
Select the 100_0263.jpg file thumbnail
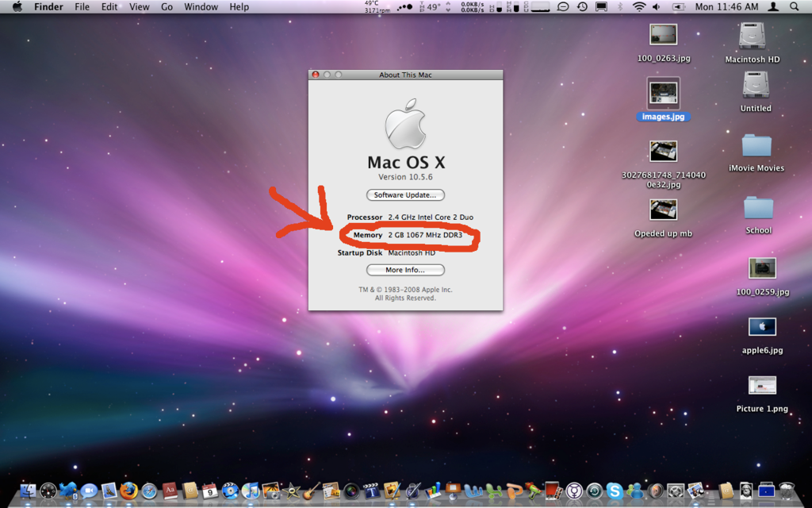click(664, 43)
